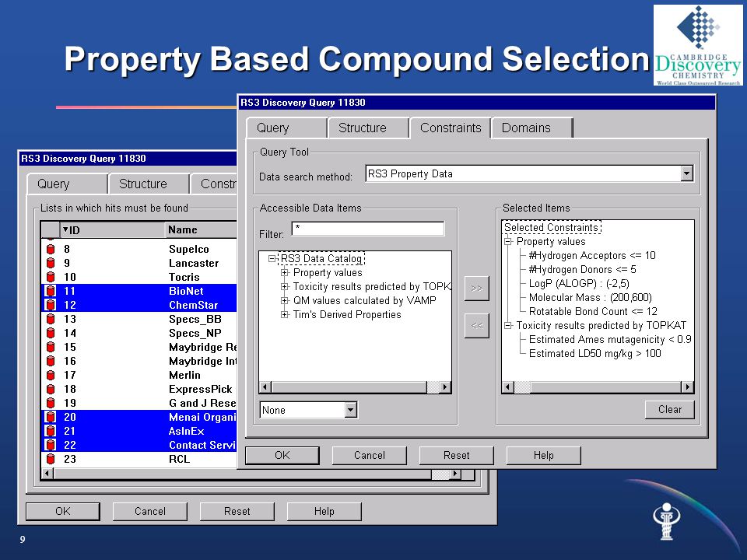The image size is (747, 560).
Task: Collapse the RS3 Data Catalog root node
Action: click(272, 258)
